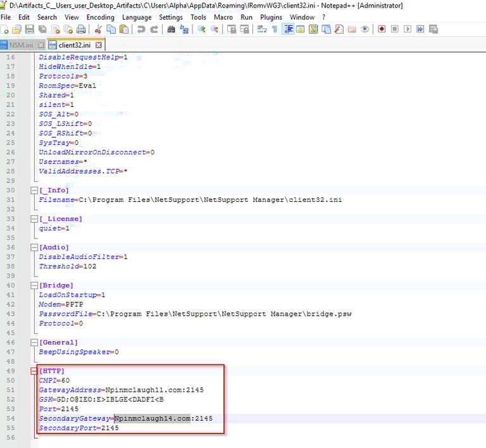Collapse the [HTTP] section fold
486x448 pixels.
34,371
